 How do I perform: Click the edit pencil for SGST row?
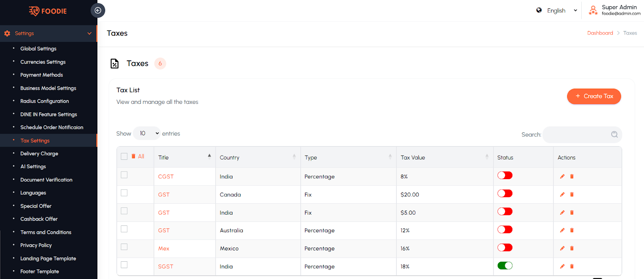[x=562, y=267]
